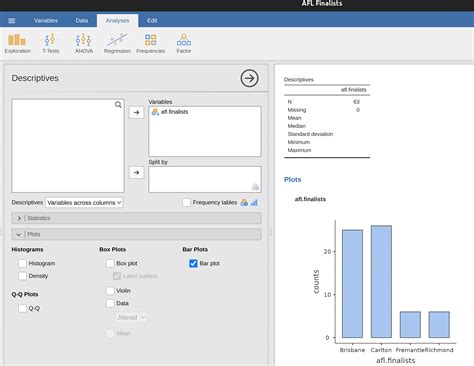Enable the Box plot checkbox
The image size is (474, 366).
(110, 263)
